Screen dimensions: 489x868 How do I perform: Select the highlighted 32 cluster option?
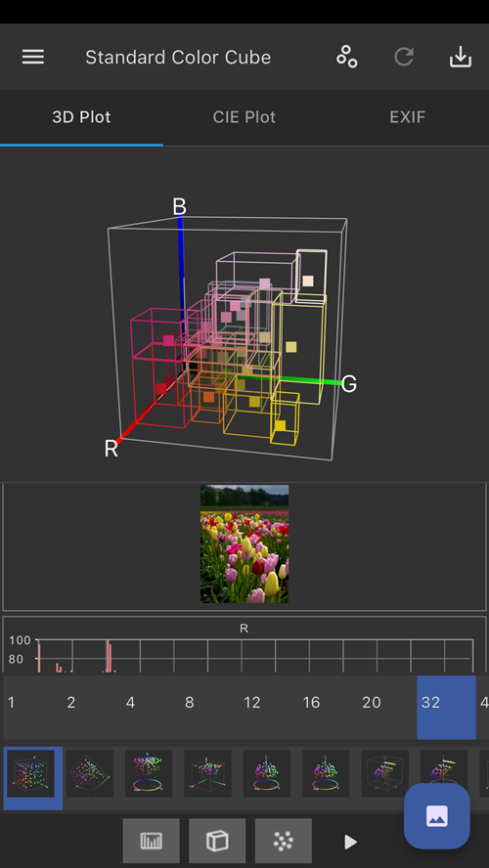coord(446,707)
